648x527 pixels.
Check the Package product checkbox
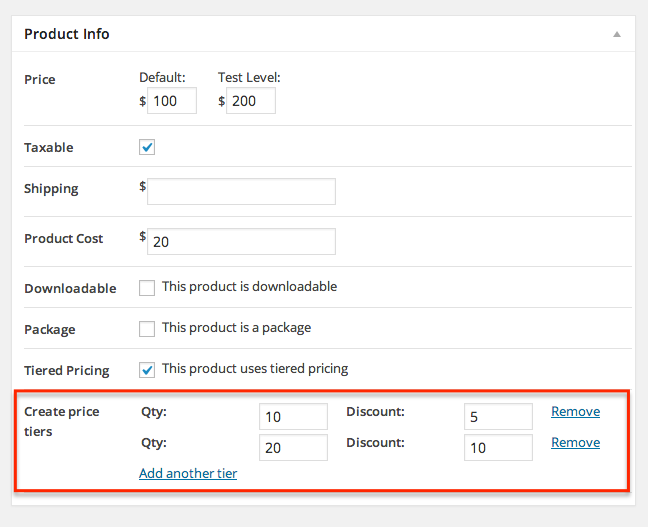click(x=147, y=329)
